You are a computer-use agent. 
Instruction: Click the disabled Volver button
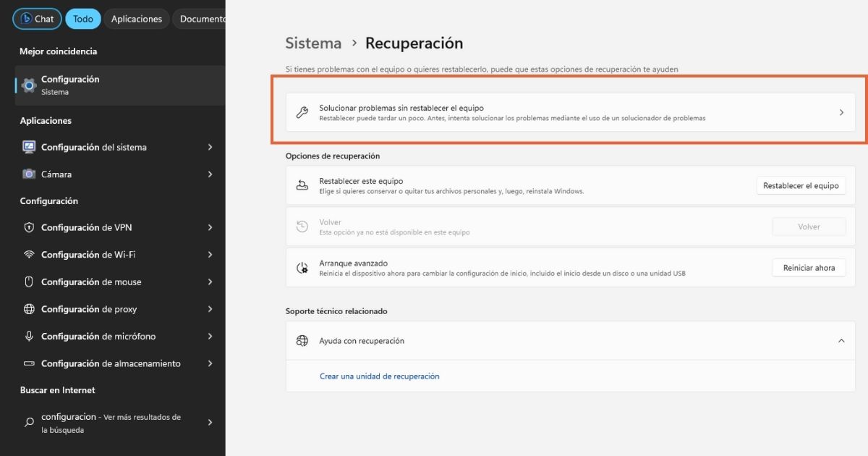809,227
